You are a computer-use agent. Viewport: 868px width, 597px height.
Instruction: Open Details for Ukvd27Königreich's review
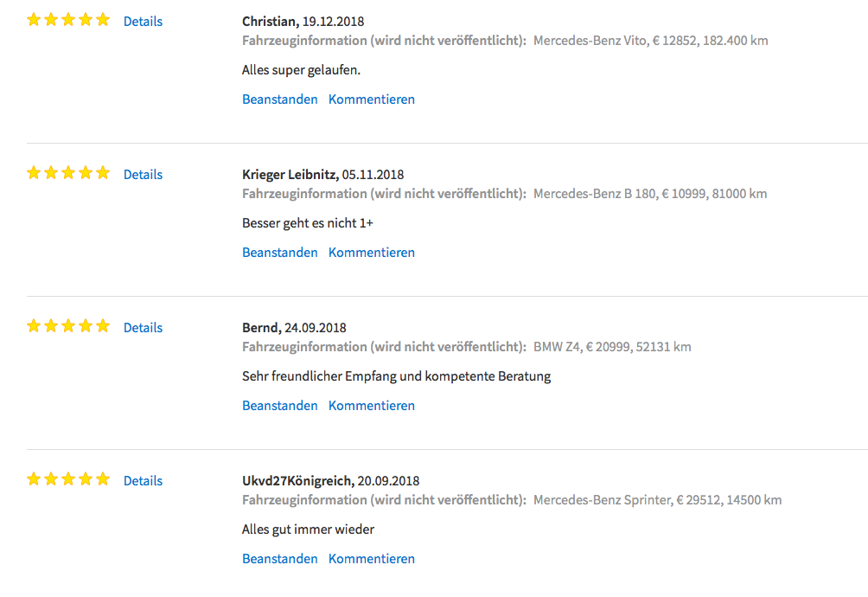click(143, 481)
